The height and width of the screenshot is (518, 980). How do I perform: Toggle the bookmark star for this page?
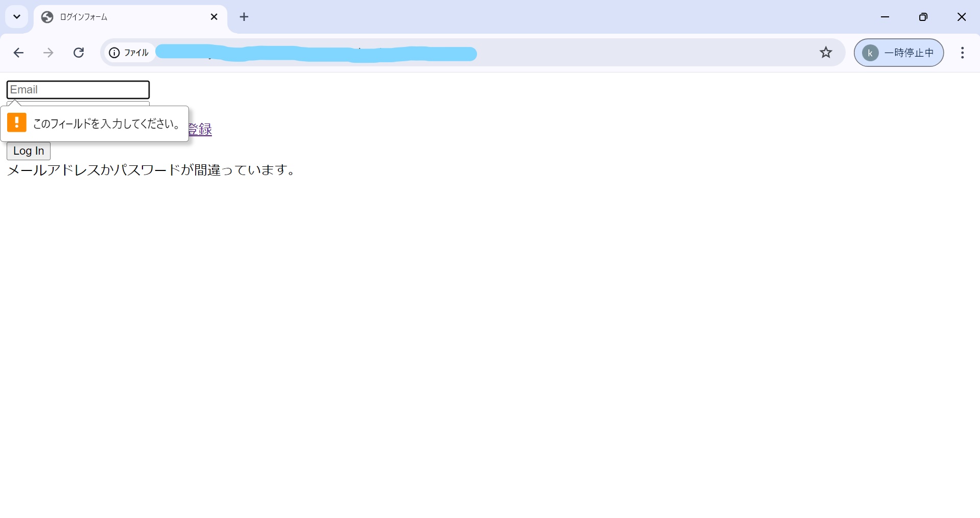tap(826, 53)
